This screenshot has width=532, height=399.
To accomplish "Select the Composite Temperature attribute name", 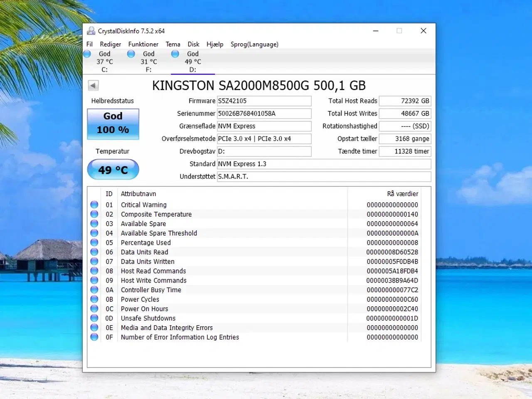I will [156, 214].
